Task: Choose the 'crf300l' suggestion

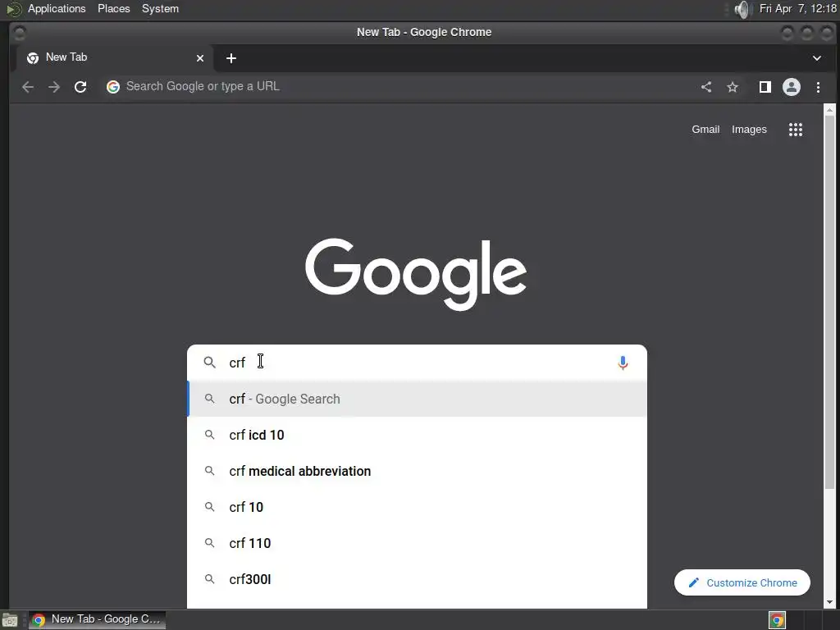Action: coord(417,579)
